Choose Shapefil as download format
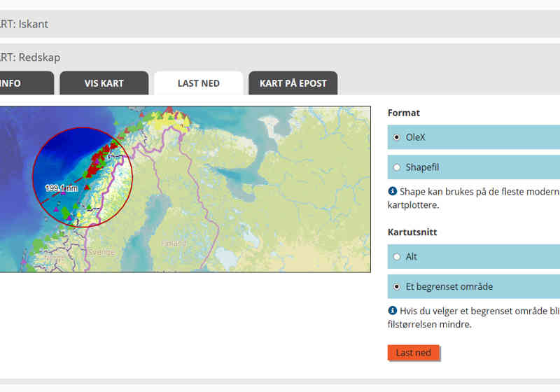Screen dimensions: 560x392 [x=398, y=167]
